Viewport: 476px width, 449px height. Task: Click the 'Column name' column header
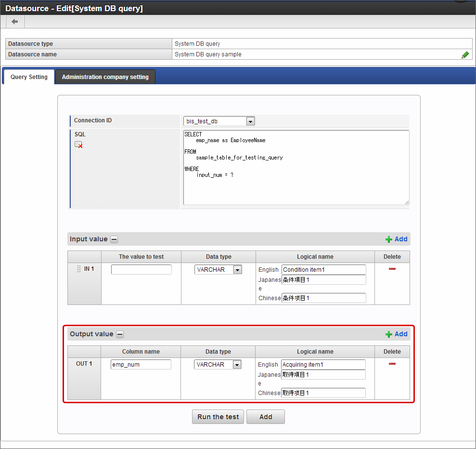click(x=141, y=352)
